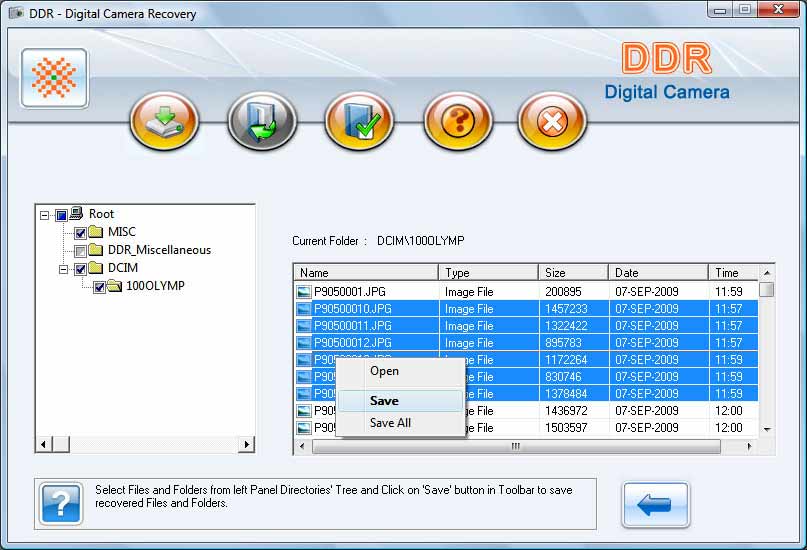Uncheck the MISC folder checkbox

tap(80, 233)
